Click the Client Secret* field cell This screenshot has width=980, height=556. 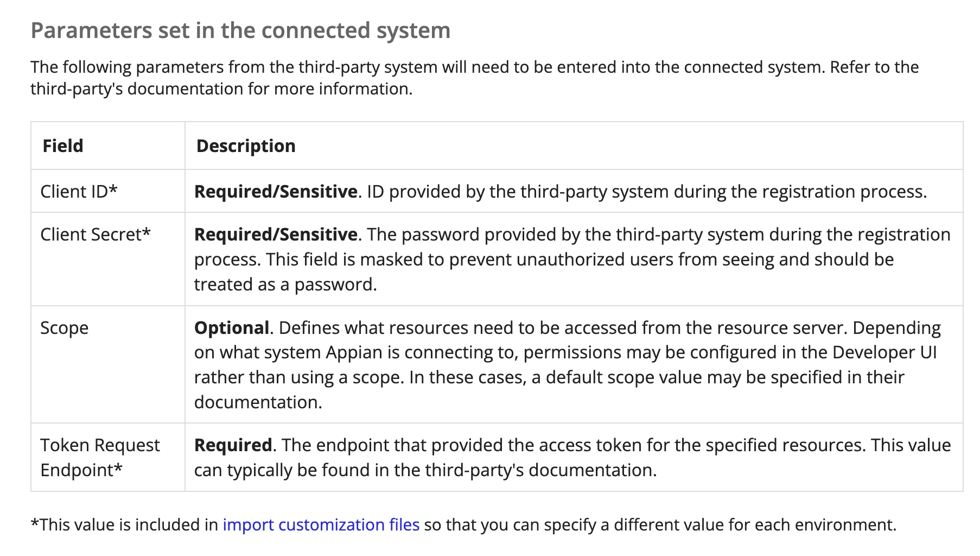click(x=108, y=259)
